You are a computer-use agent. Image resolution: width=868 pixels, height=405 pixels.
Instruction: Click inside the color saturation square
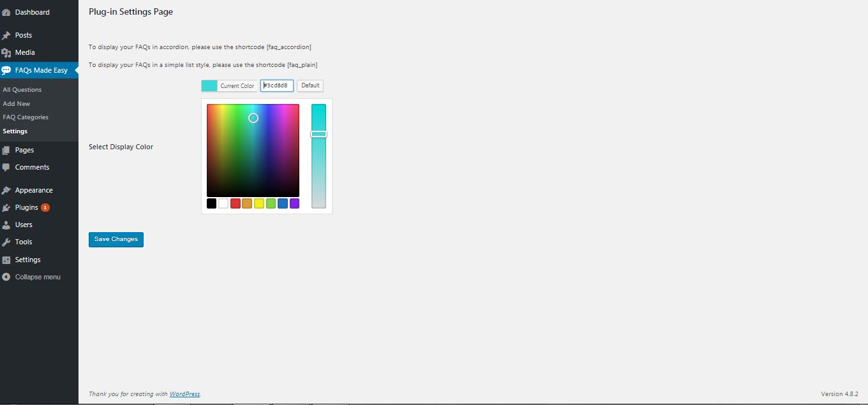[253, 151]
